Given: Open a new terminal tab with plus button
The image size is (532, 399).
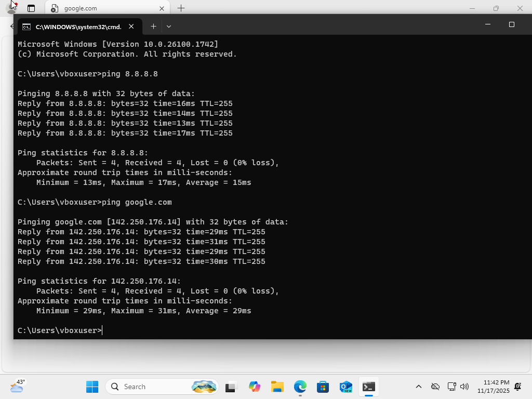Looking at the screenshot, I should (153, 26).
